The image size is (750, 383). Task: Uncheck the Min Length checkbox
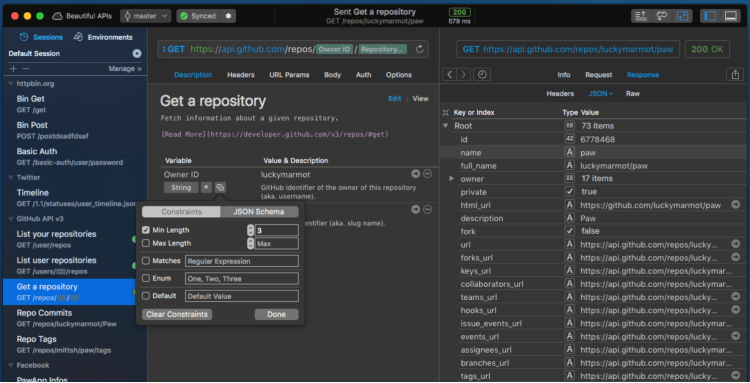pyautogui.click(x=146, y=230)
